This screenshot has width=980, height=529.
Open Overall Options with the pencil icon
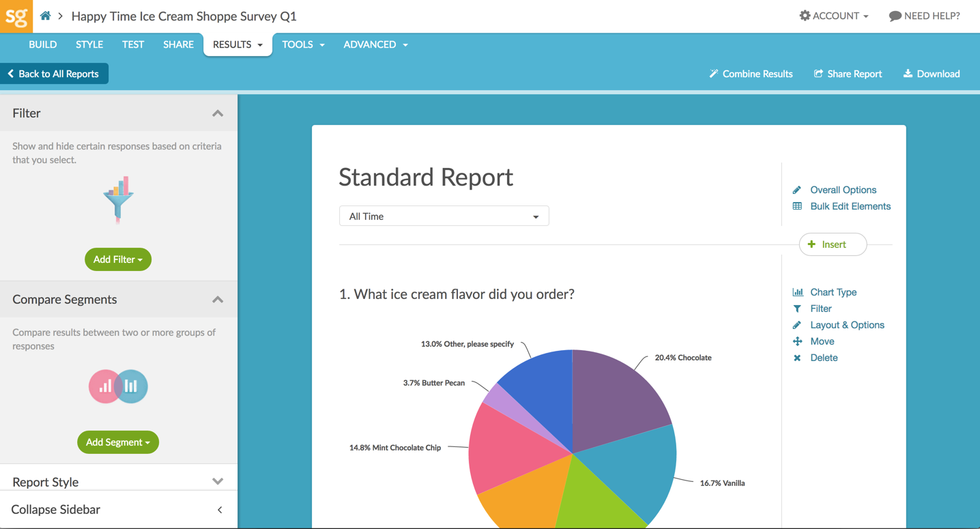(x=797, y=190)
